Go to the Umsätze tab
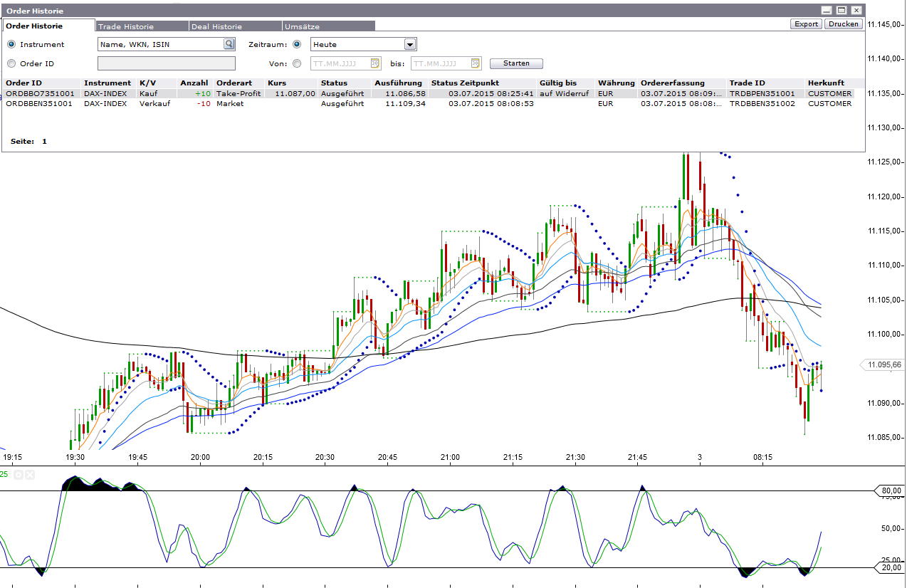907x588 pixels. pos(302,26)
